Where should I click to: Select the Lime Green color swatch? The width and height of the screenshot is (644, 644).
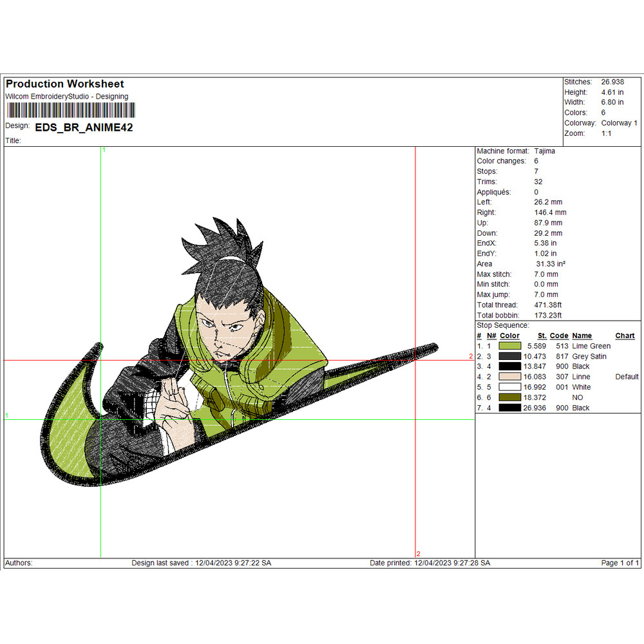(510, 346)
